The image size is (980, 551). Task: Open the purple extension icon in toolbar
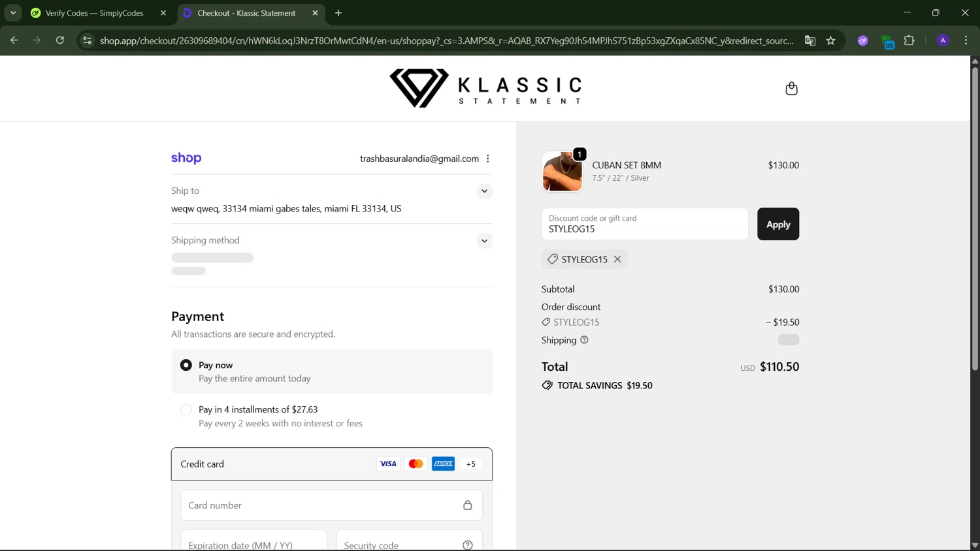pyautogui.click(x=863, y=40)
